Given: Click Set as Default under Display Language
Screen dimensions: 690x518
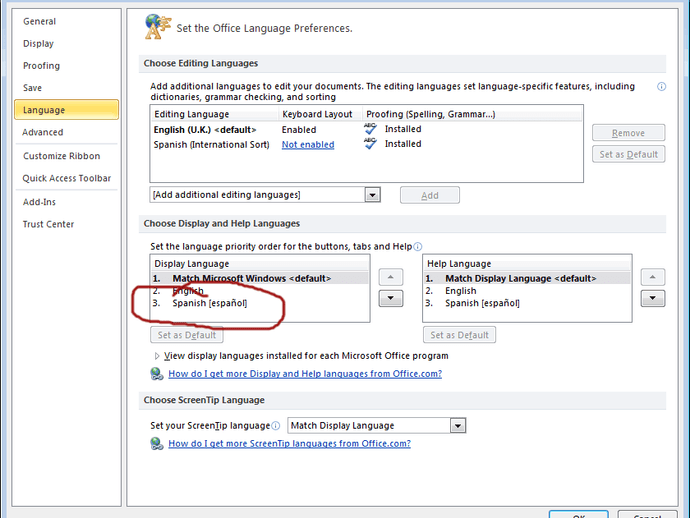Looking at the screenshot, I should 187,335.
